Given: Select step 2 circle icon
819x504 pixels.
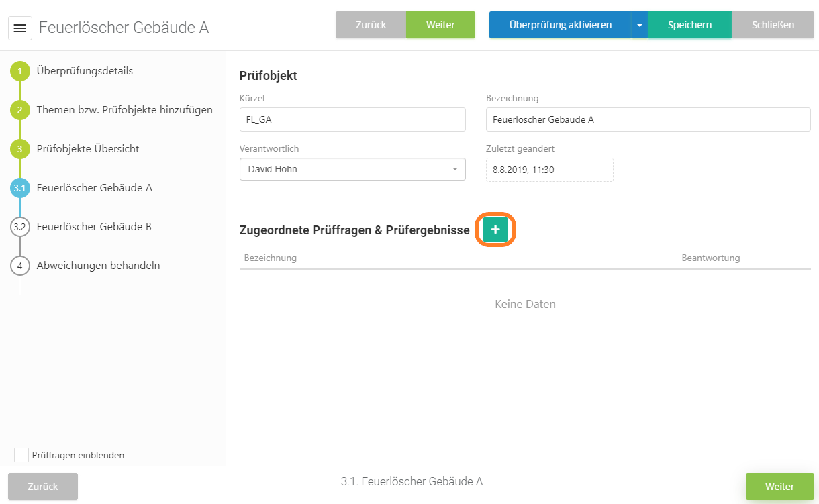Looking at the screenshot, I should click(20, 110).
